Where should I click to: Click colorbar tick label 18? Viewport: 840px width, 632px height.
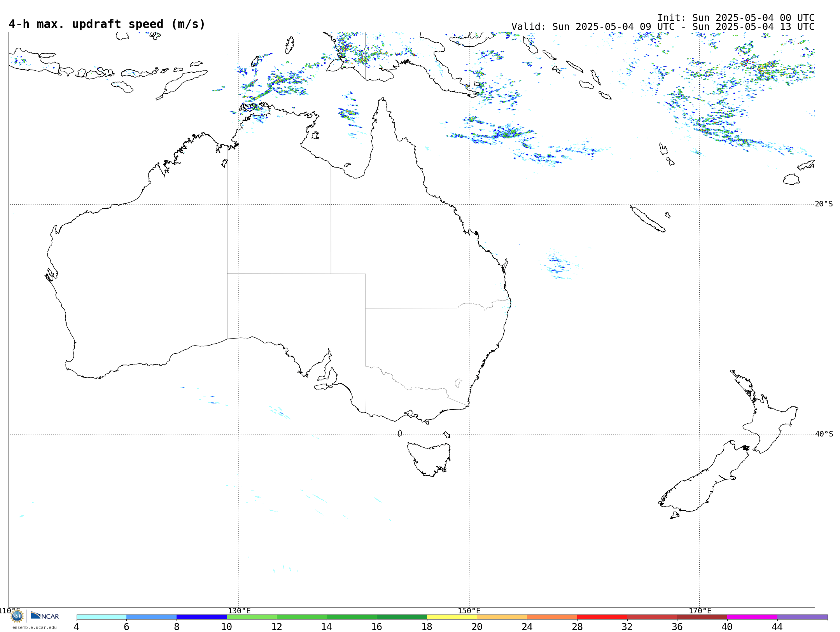tap(427, 627)
